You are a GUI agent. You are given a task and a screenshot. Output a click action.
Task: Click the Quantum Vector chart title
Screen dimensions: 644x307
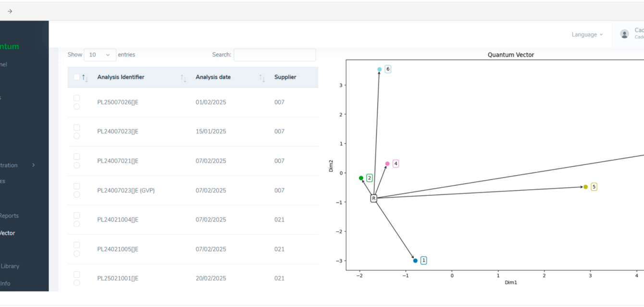pyautogui.click(x=510, y=55)
